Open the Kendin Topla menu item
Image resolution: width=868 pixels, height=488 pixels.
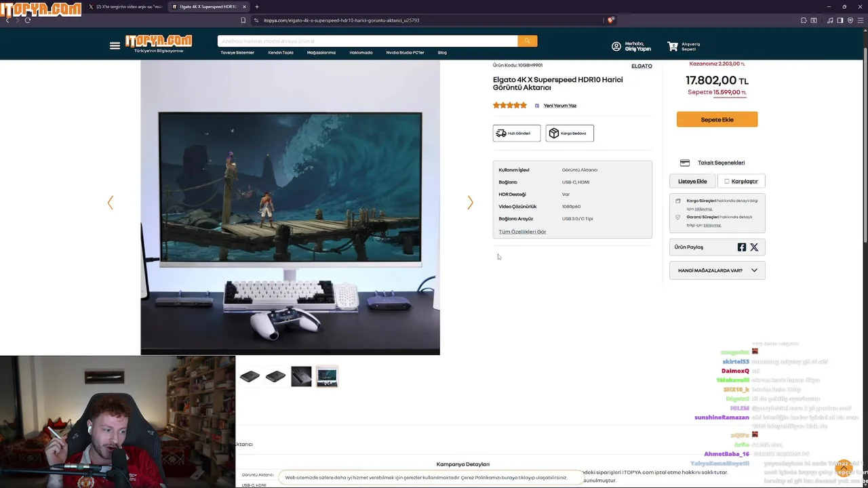pos(281,52)
